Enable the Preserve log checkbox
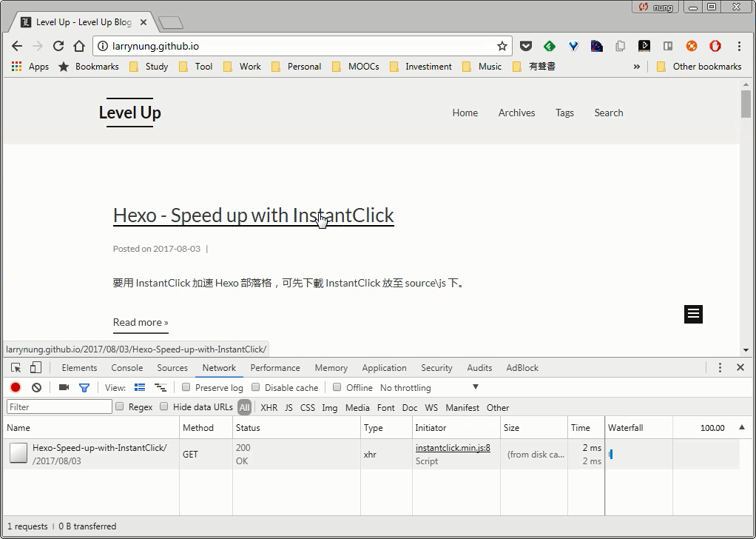The image size is (756, 539). tap(186, 387)
